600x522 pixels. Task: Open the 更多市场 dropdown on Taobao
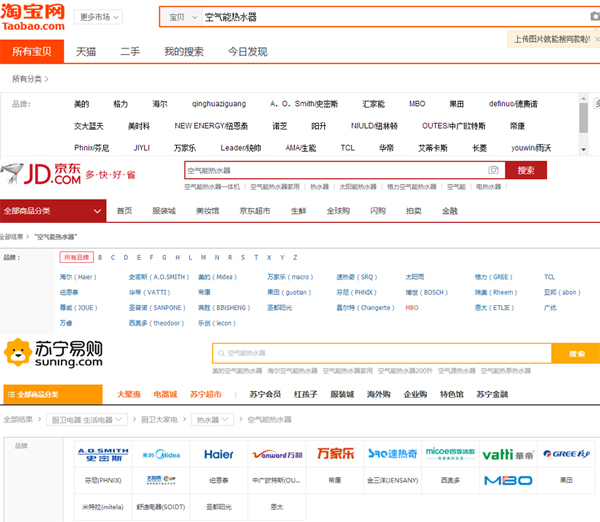pos(100,17)
